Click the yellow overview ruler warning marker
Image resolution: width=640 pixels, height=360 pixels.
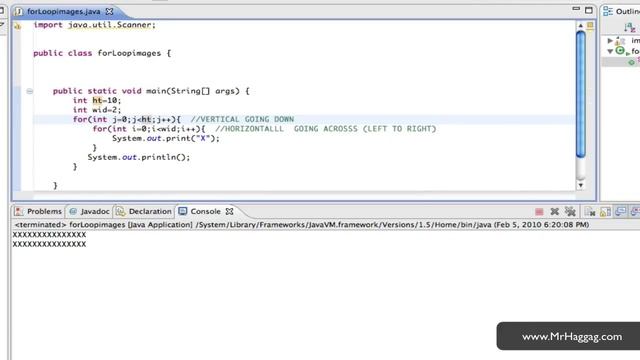(590, 26)
